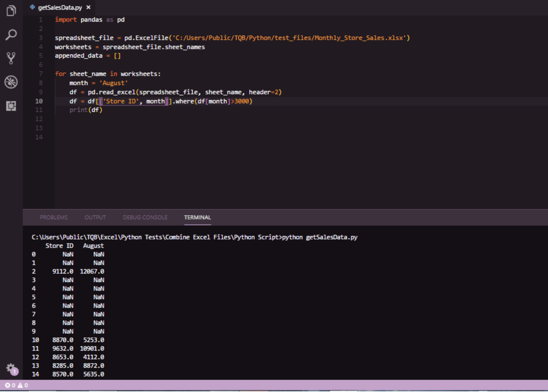Open the Source Control view
The height and width of the screenshot is (392, 548).
pyautogui.click(x=11, y=58)
